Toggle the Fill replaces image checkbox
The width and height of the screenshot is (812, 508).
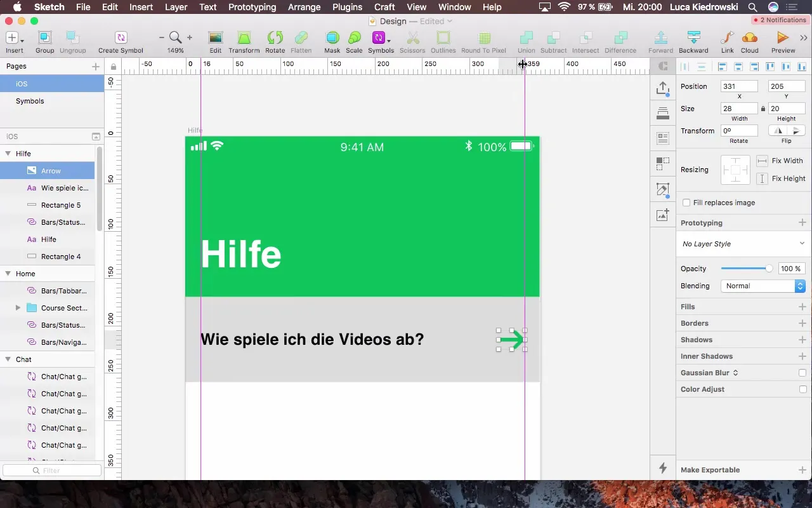(686, 203)
